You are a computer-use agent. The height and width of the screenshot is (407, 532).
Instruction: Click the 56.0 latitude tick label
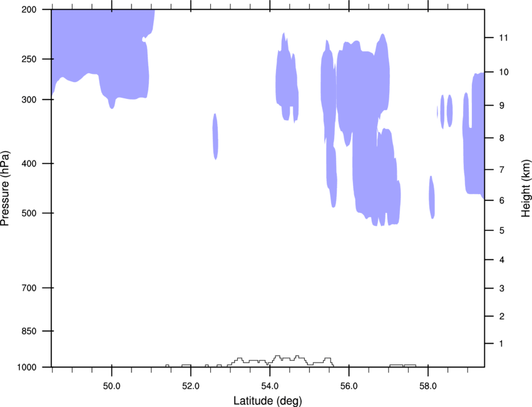click(349, 386)
